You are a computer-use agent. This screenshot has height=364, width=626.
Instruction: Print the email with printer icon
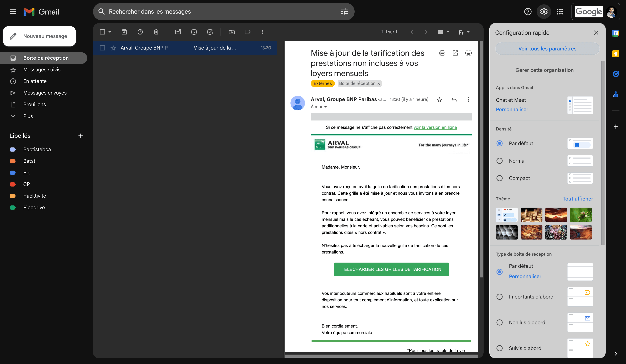pyautogui.click(x=442, y=53)
